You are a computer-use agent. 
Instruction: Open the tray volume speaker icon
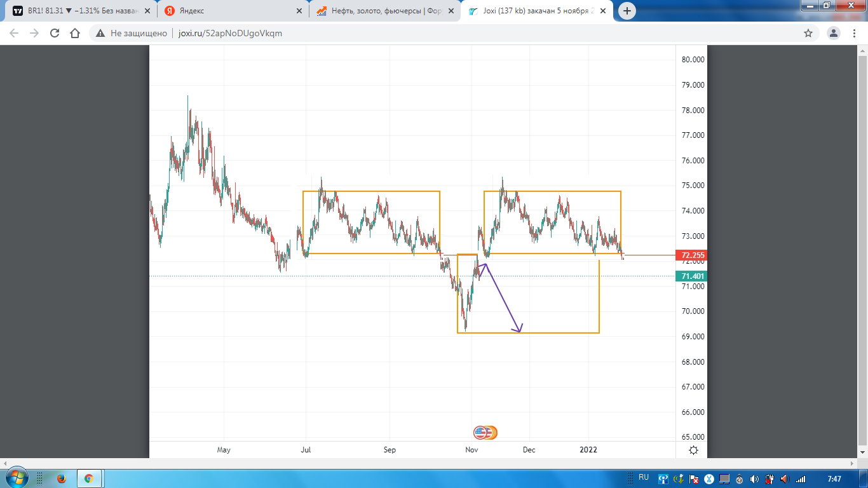(x=754, y=479)
